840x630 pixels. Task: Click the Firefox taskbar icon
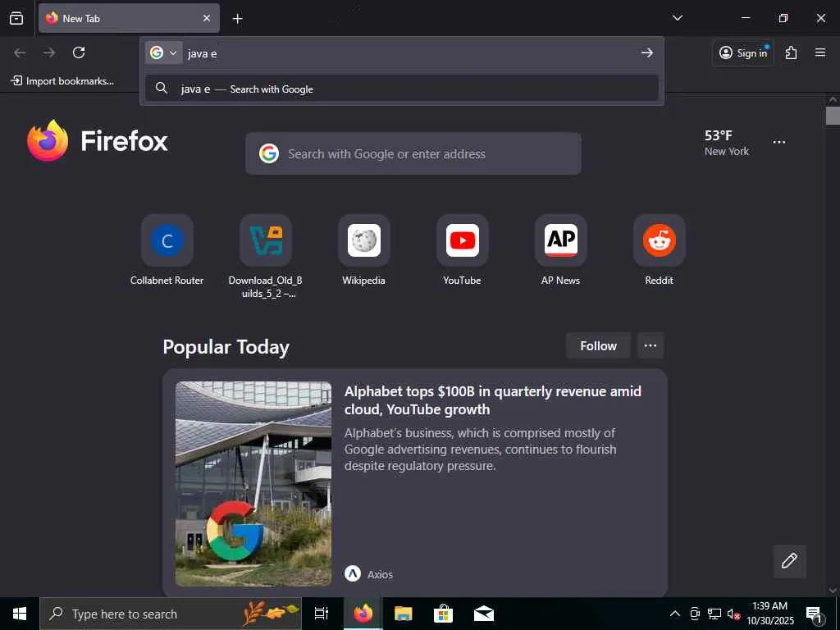coord(363,614)
